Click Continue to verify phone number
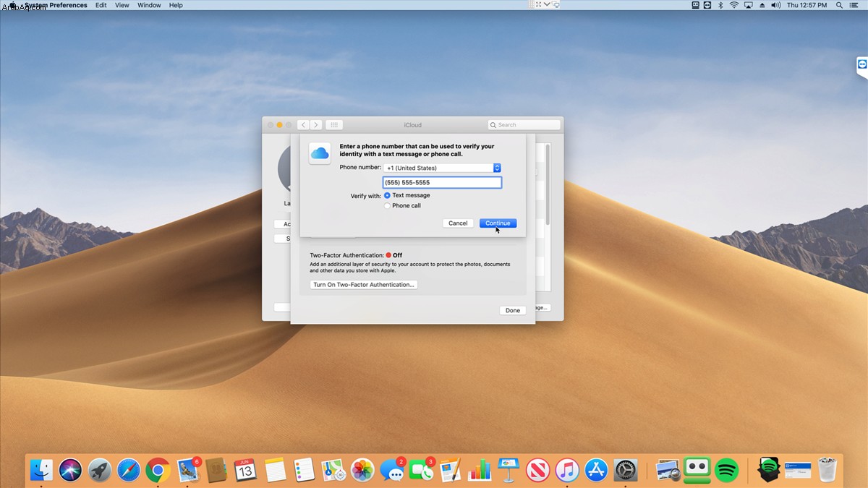Screen dimensions: 868x488 (498, 223)
